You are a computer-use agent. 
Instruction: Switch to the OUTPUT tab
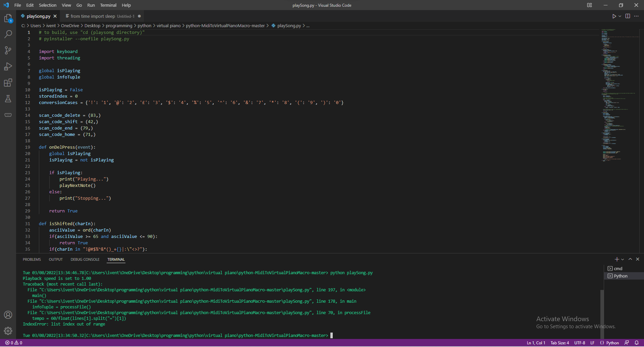[55, 259]
